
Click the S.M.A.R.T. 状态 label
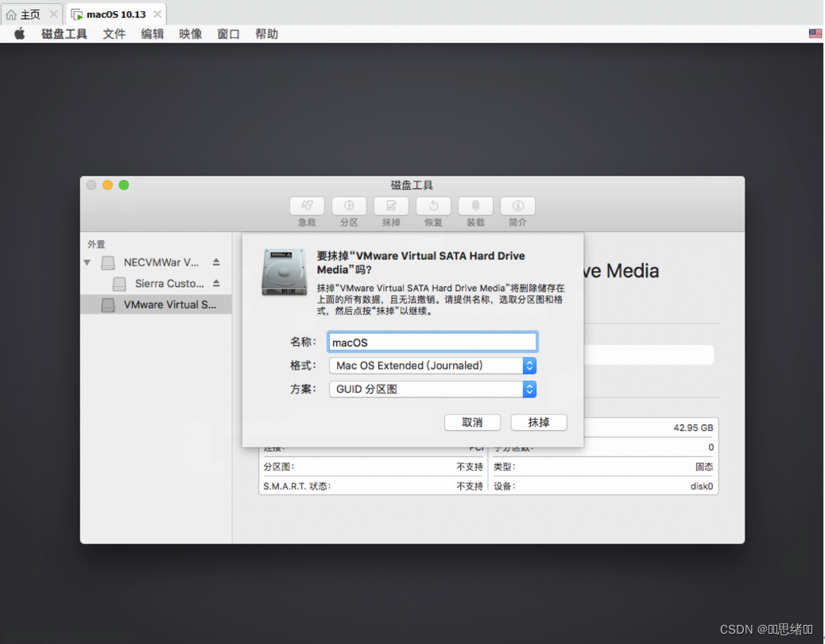click(x=297, y=486)
